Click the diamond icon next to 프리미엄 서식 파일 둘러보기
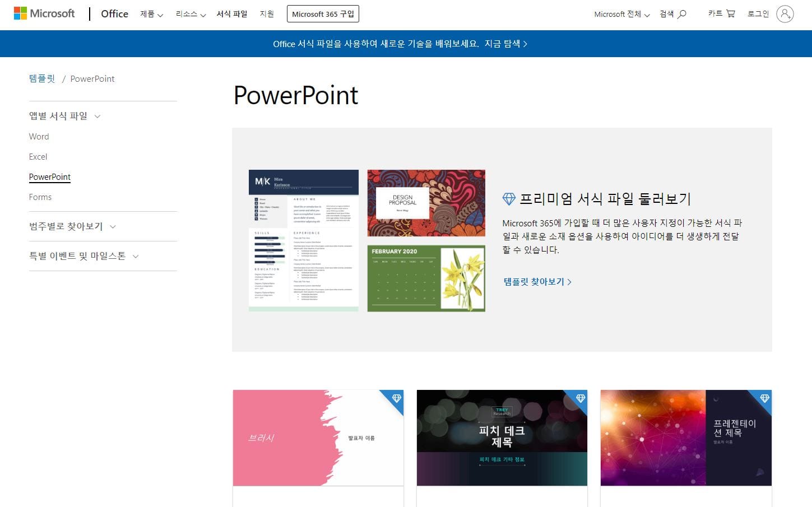The width and height of the screenshot is (812, 507). [x=508, y=199]
